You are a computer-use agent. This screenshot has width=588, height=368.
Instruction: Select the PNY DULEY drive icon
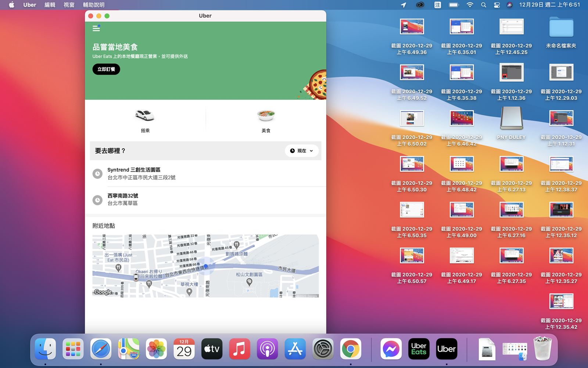click(x=511, y=118)
